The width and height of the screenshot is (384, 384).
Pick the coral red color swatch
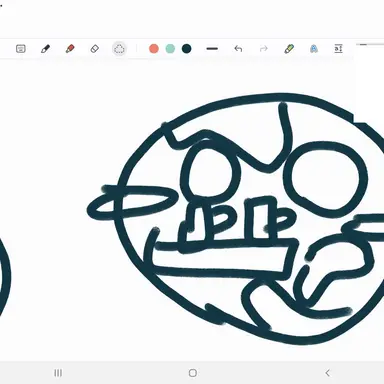pyautogui.click(x=154, y=49)
